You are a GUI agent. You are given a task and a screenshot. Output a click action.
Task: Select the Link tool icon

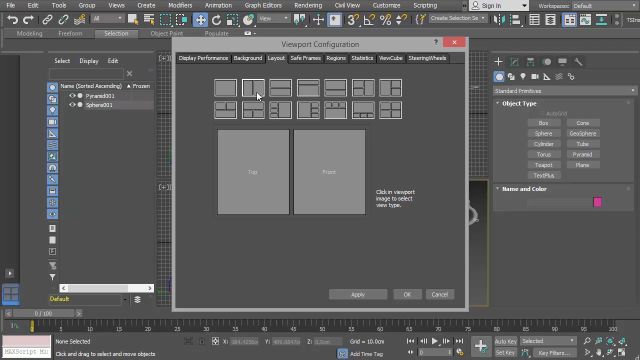[x=47, y=20]
